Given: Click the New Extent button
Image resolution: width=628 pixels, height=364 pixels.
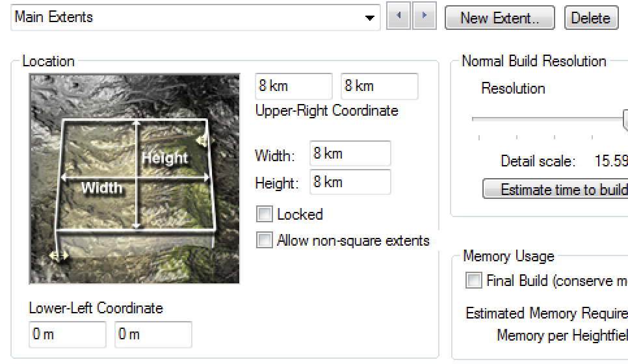Looking at the screenshot, I should 500,18.
